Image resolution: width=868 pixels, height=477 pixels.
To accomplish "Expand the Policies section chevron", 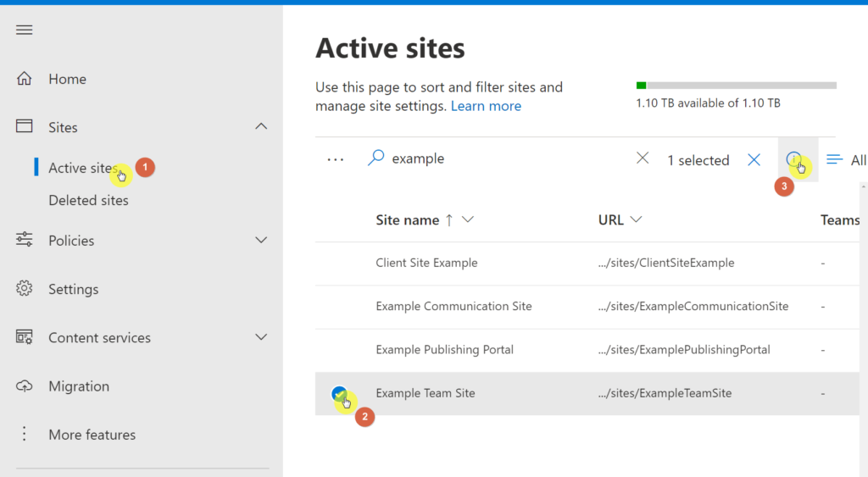I will click(x=261, y=240).
